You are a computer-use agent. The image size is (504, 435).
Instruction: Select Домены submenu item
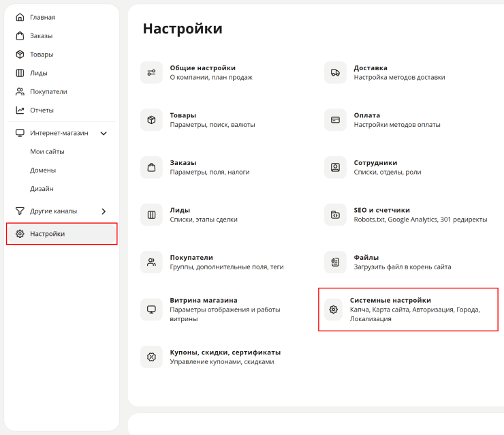point(43,170)
